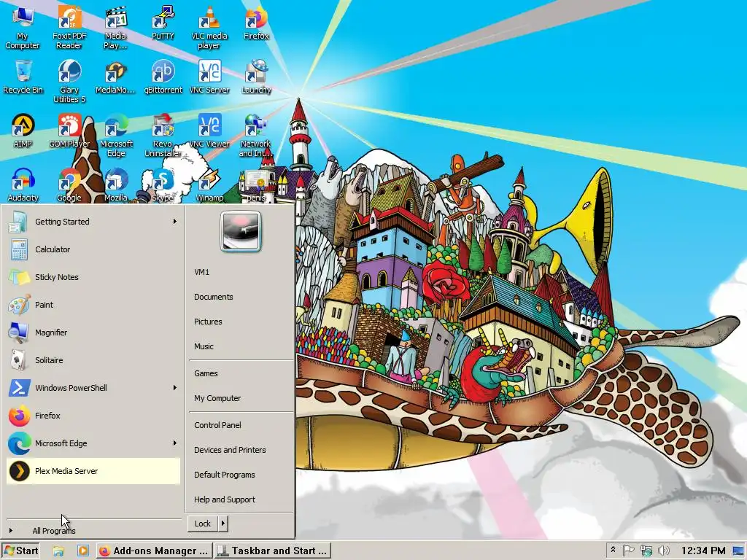The width and height of the screenshot is (747, 560).
Task: Open Media Player desktop shortcut
Action: click(115, 27)
